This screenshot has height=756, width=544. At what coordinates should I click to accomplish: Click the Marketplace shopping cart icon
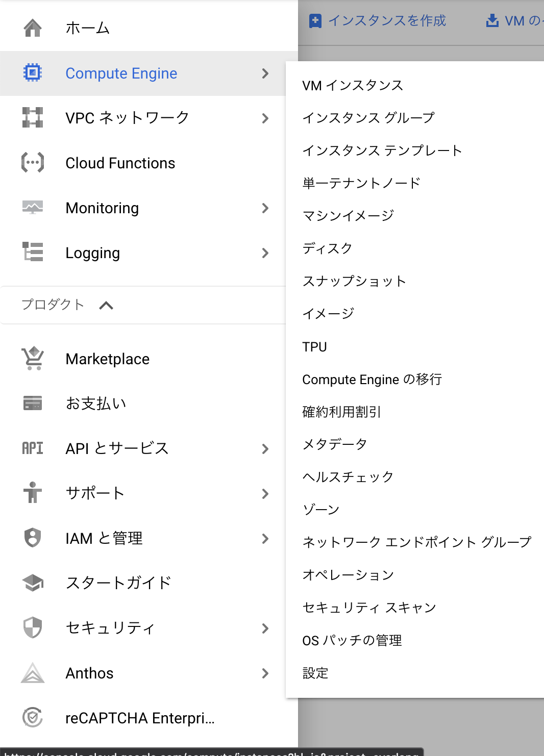click(33, 359)
